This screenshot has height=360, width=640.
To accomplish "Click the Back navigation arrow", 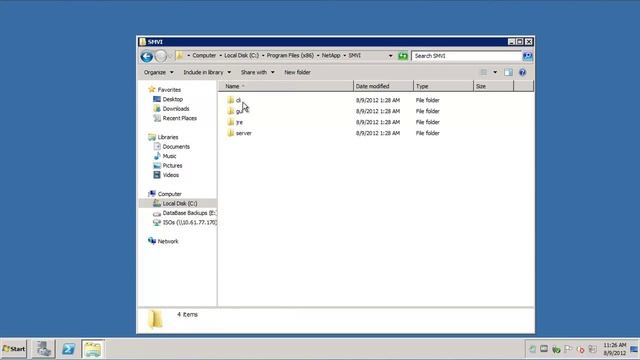I will pyautogui.click(x=147, y=56).
